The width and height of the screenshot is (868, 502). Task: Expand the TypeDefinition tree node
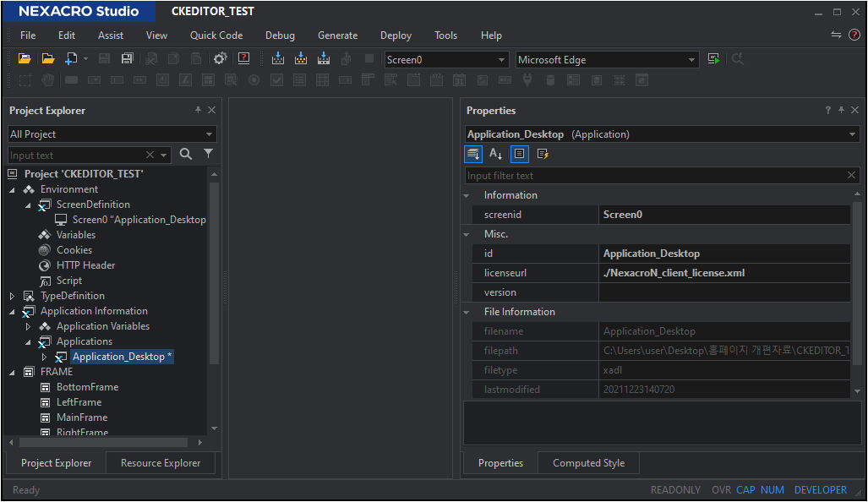coord(12,296)
